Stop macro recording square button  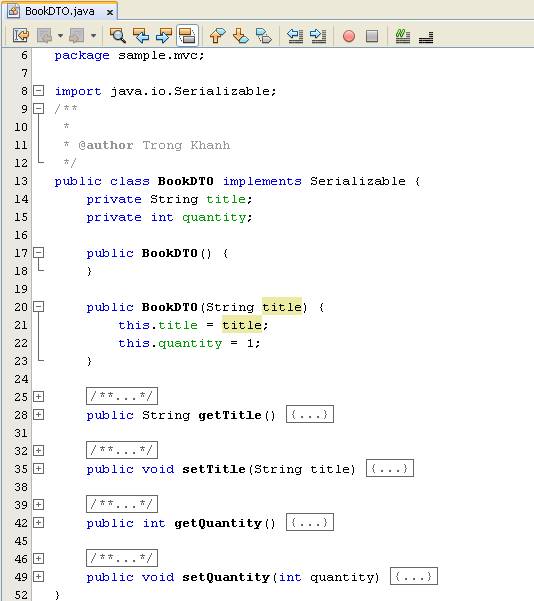pyautogui.click(x=372, y=36)
